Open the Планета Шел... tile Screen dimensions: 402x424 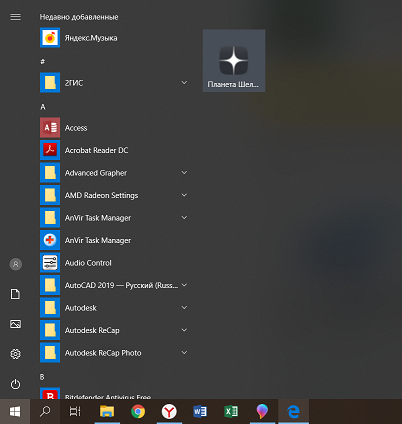(234, 61)
